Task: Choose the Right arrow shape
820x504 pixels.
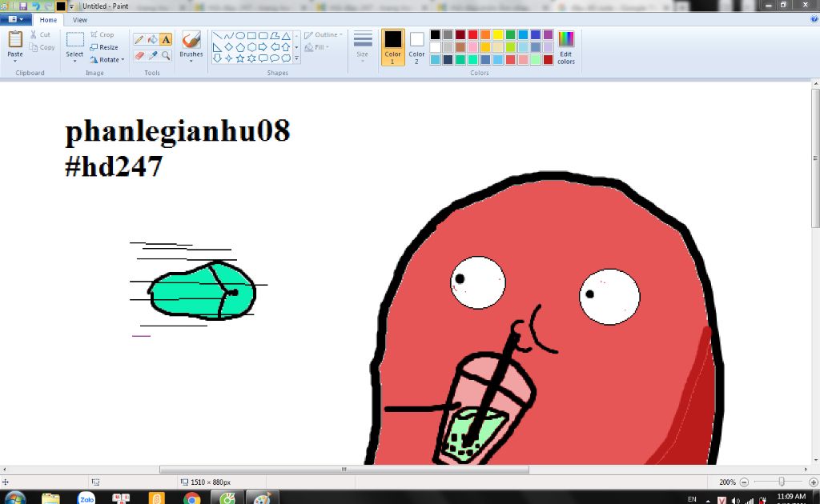Action: pos(263,47)
